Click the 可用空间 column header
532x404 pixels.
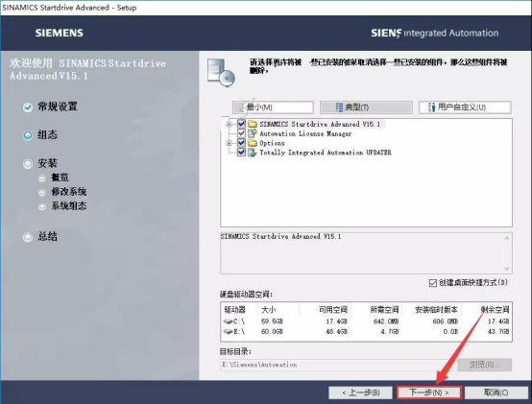point(333,309)
